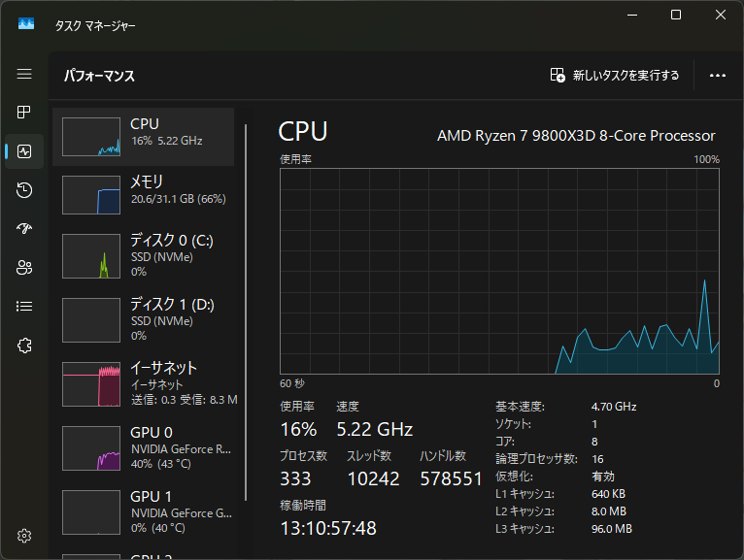Viewport: 744px width, 560px height.
Task: Click the GPU 0 mini graph thumbnail
Action: tap(91, 448)
